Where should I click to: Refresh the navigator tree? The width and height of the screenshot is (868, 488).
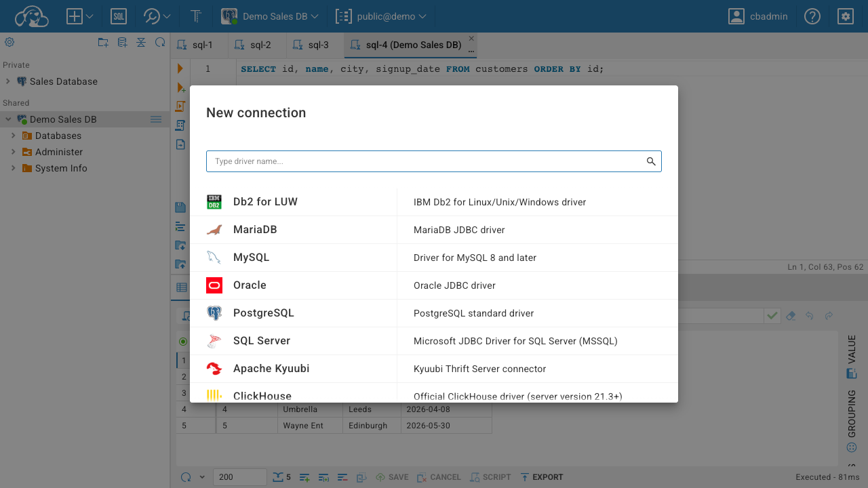(160, 42)
